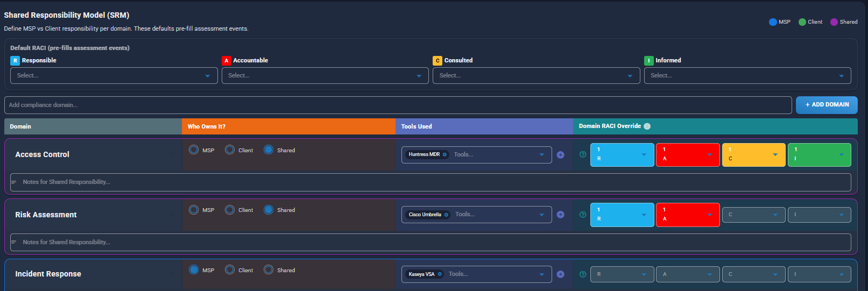Select MSP ownership for Access Control
Image resolution: width=868 pixels, height=291 pixels.
194,150
